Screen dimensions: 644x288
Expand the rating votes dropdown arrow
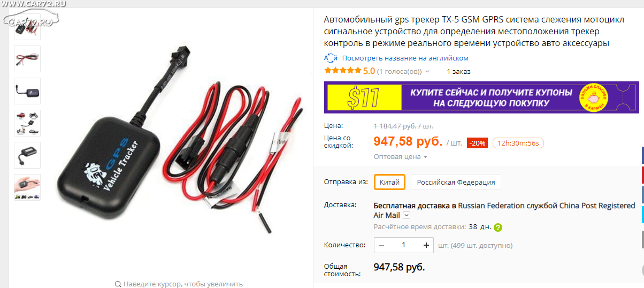coord(427,71)
